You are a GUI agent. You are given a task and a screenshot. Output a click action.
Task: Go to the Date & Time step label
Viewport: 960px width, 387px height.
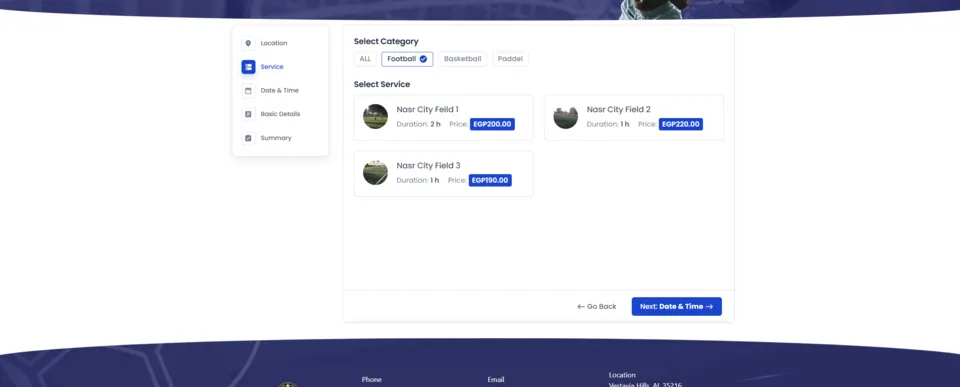(x=280, y=91)
